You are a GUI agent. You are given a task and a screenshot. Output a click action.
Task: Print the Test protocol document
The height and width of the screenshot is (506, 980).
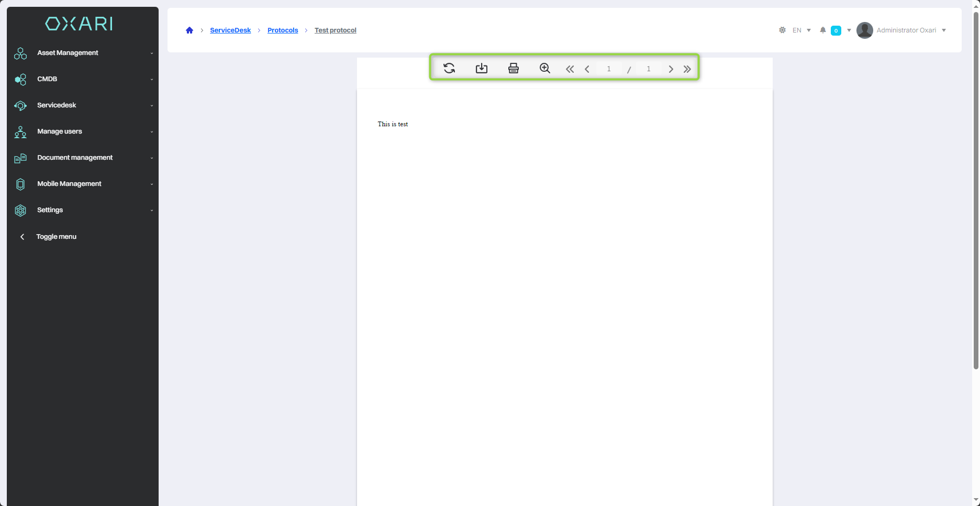coord(514,68)
